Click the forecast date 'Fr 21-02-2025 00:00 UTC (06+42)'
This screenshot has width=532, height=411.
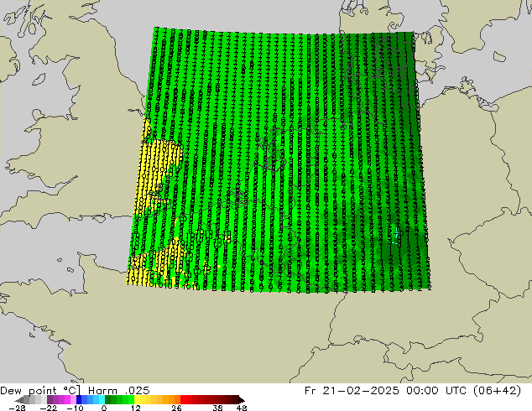[x=413, y=391]
